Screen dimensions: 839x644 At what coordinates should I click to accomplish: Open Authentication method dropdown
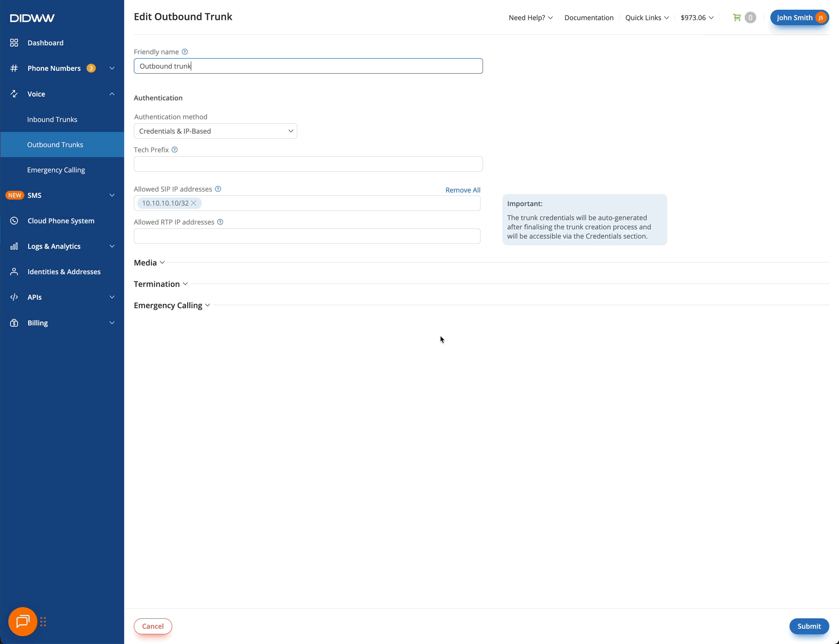point(215,131)
